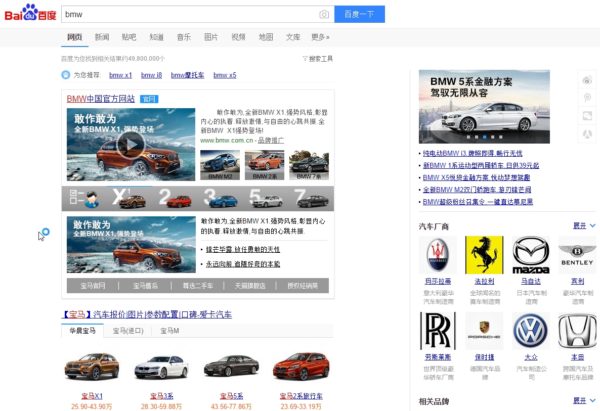Image resolution: width=600 pixels, height=411 pixels.
Task: Open the bmw x5 suggested search
Action: (x=225, y=75)
